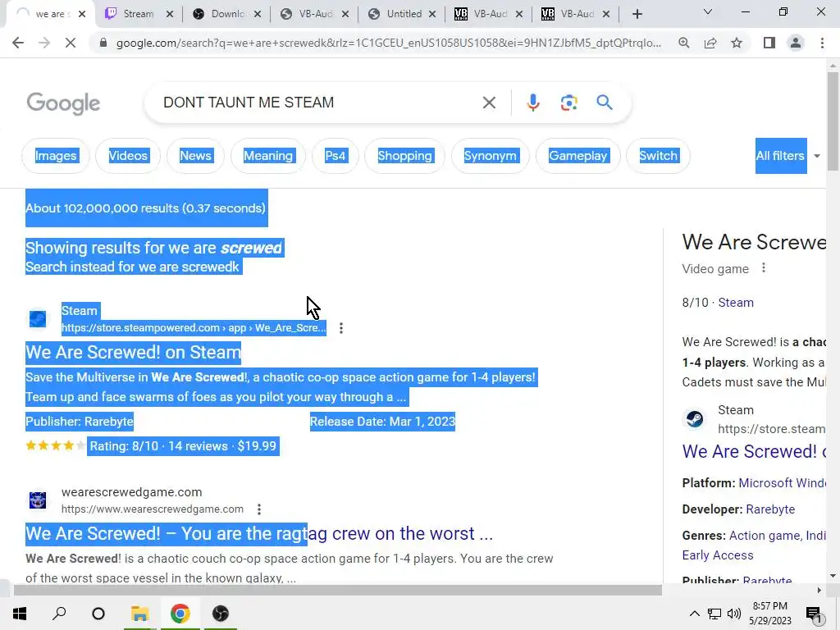Open the corrected 'screwed' results link
The image size is (840, 630).
[225, 248]
